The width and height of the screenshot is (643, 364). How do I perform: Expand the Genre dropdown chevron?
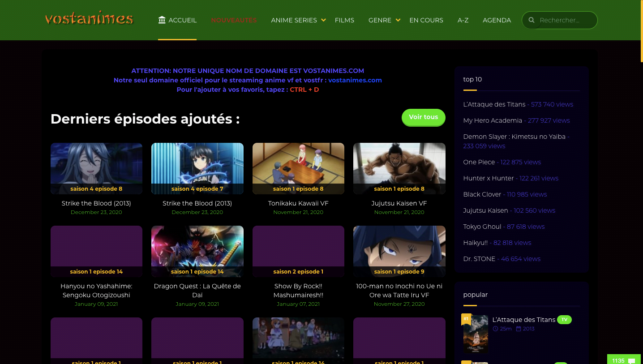coord(397,20)
